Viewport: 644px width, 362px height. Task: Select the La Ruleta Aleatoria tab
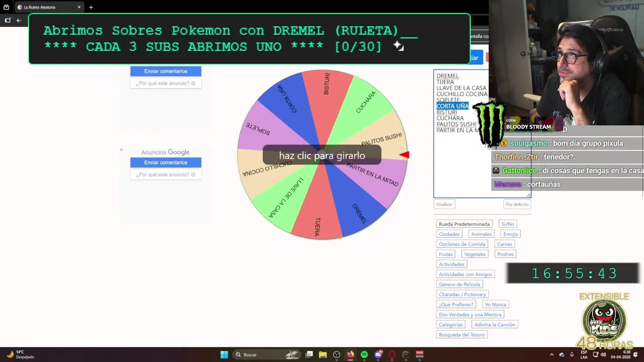tap(48, 7)
